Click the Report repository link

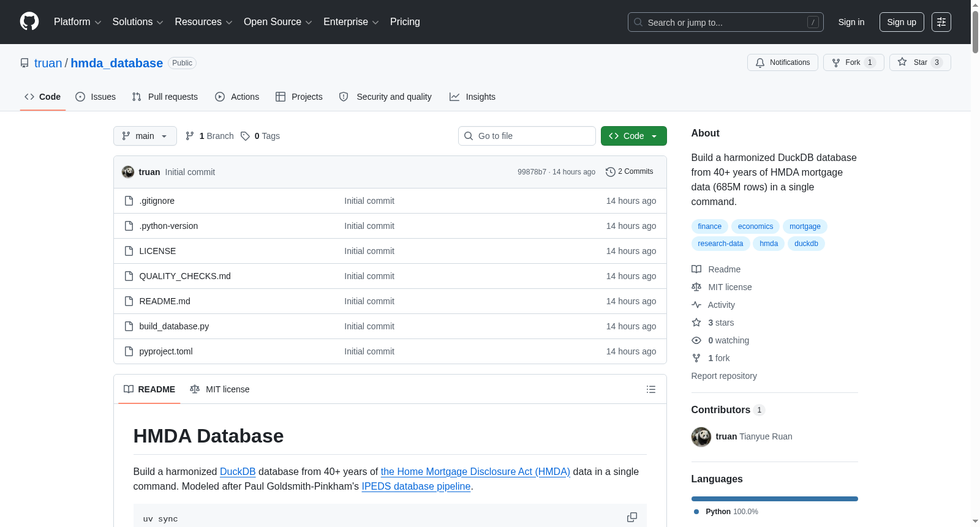click(x=724, y=376)
